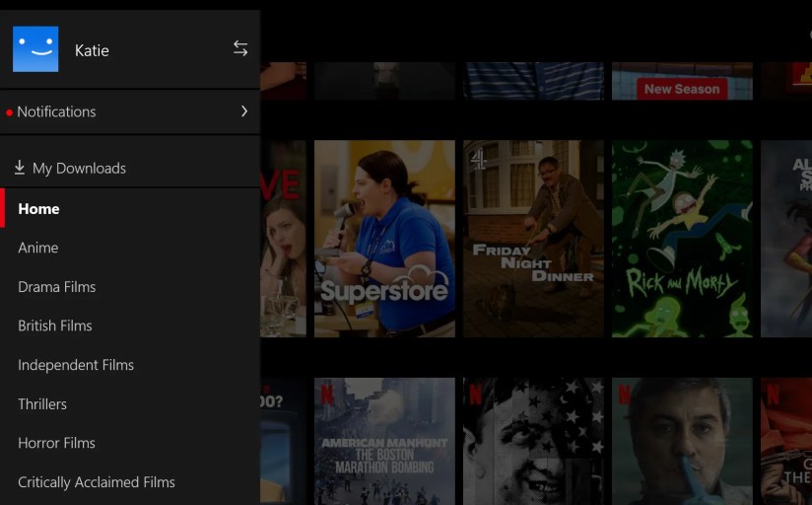This screenshot has width=812, height=505.
Task: Open the Rick and Morty thumbnail
Action: click(x=682, y=239)
